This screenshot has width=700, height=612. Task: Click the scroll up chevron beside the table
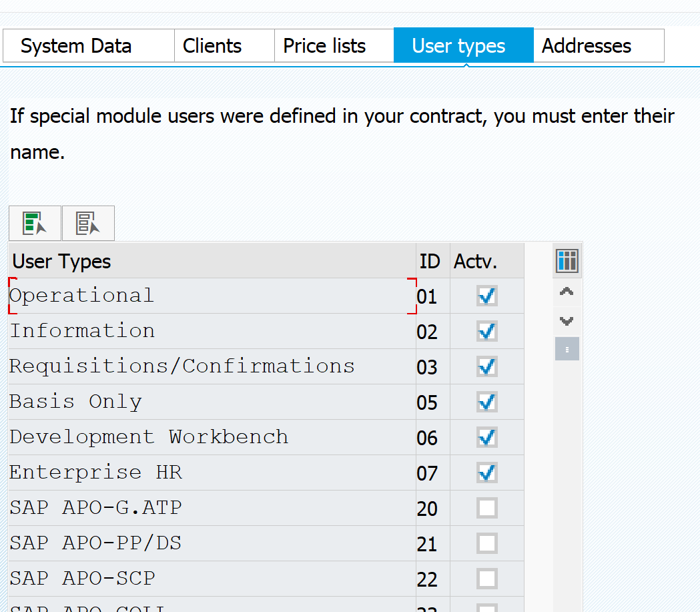tap(566, 291)
